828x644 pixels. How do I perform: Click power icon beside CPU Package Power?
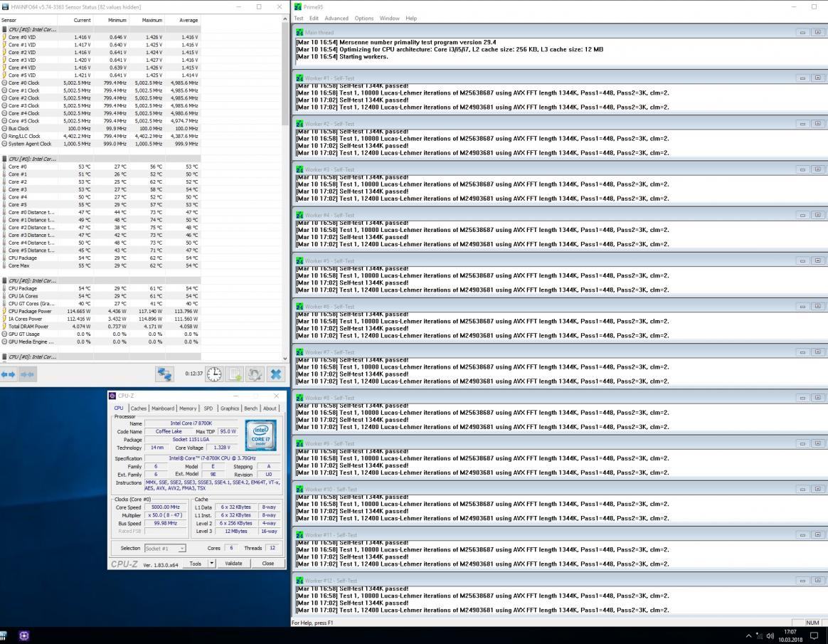pos(4,311)
